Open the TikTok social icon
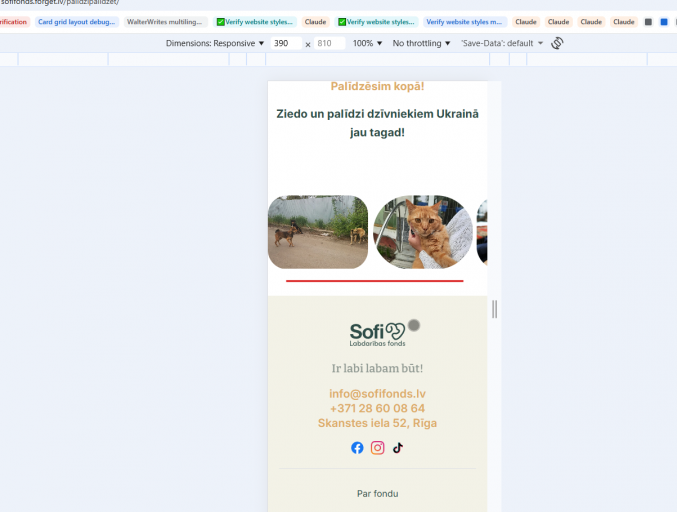This screenshot has width=677, height=512. pos(398,448)
